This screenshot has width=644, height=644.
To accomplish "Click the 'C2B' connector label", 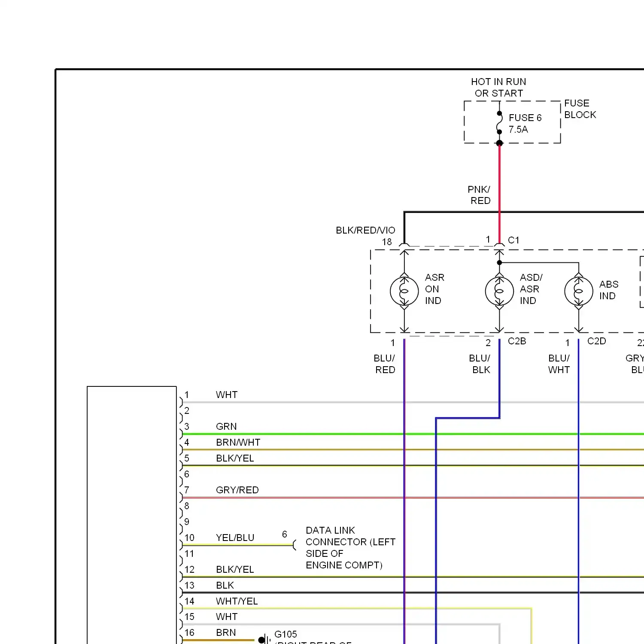I will [x=517, y=341].
